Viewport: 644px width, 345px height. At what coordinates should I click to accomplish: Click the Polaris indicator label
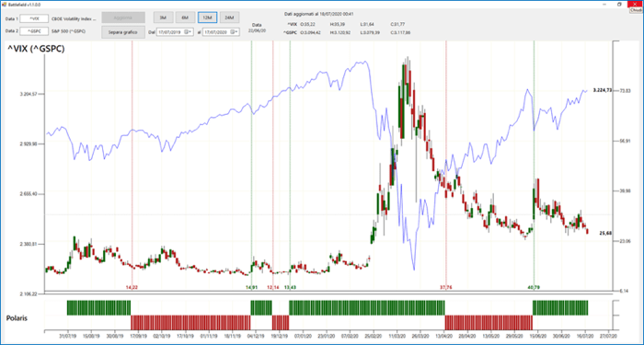pos(17,318)
